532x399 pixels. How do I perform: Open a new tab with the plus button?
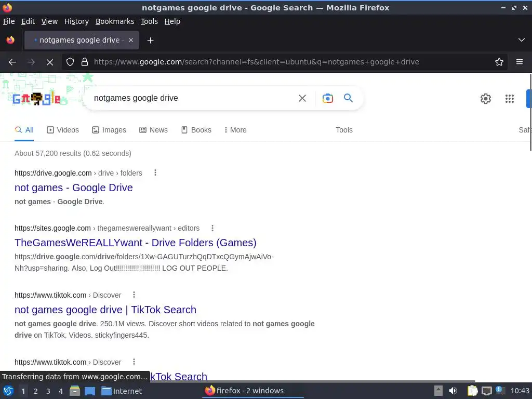click(150, 41)
